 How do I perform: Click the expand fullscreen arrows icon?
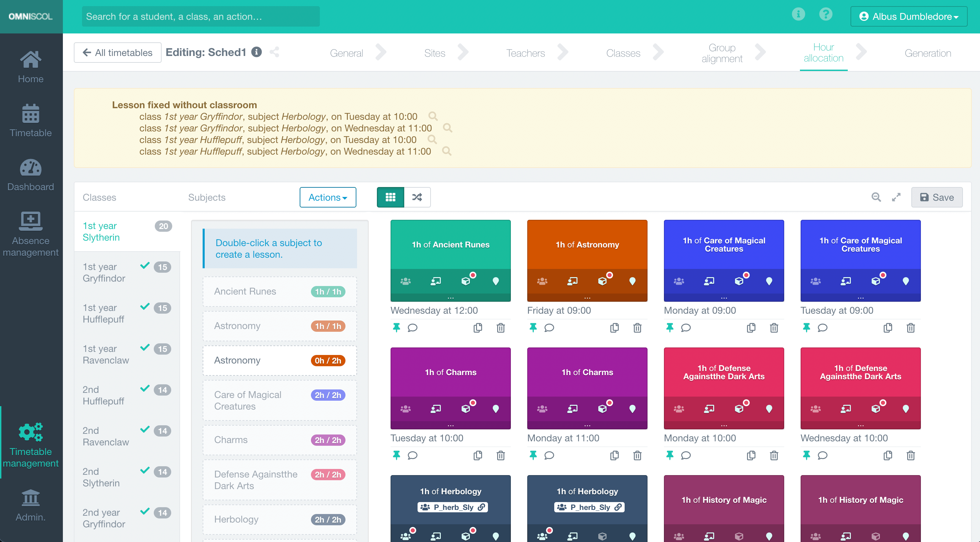[896, 197]
